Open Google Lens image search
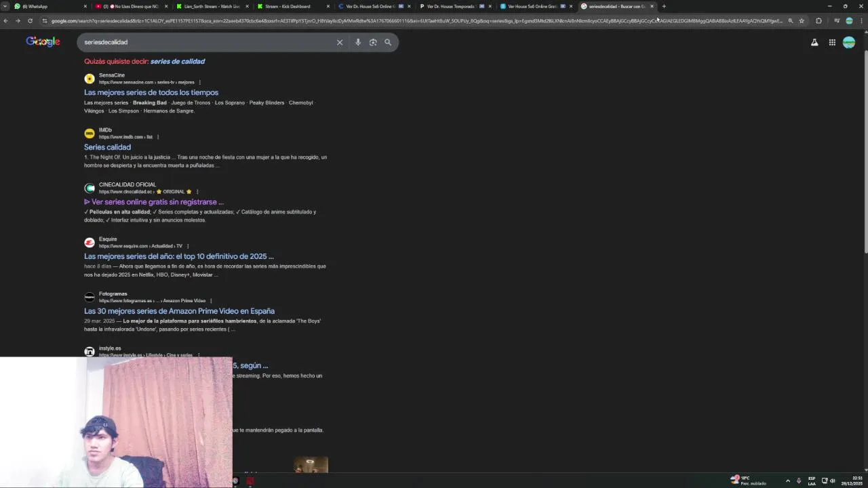Screen dimensions: 868x488 [373, 42]
